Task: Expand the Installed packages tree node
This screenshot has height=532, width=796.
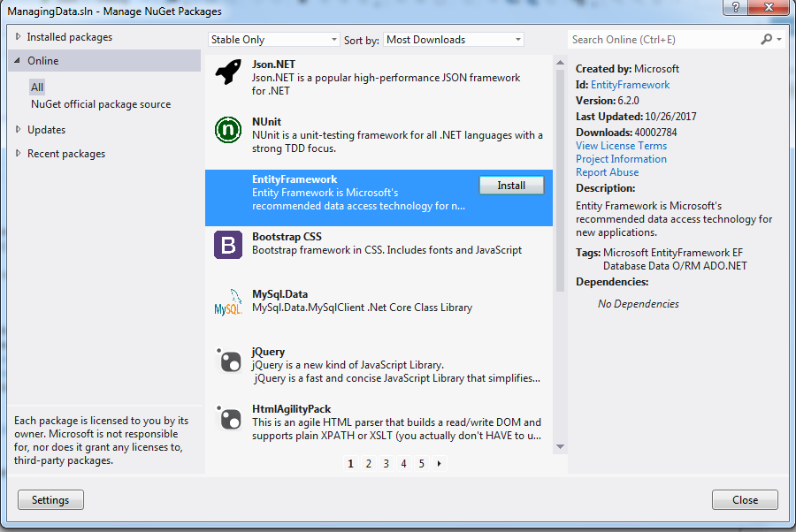Action: coord(19,36)
